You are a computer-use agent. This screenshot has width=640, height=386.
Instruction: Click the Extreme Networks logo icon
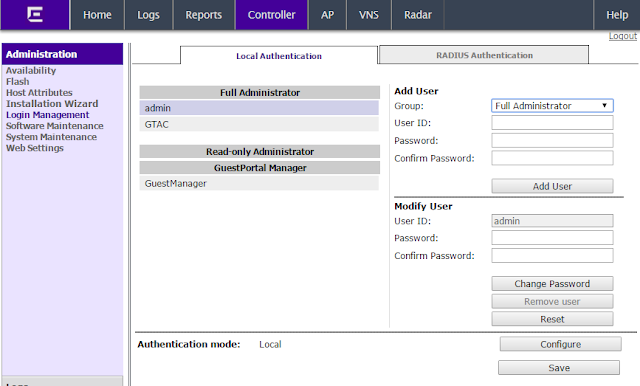coord(35,14)
